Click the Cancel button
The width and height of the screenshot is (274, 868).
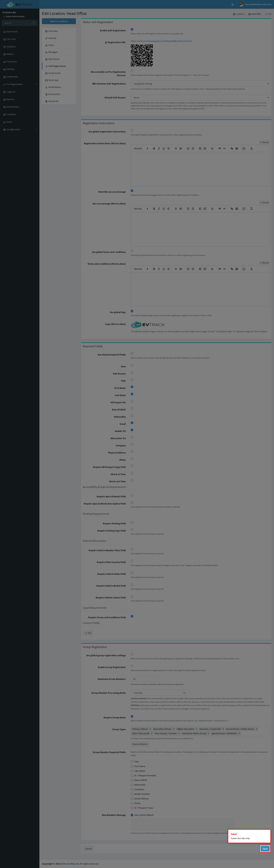[88, 848]
